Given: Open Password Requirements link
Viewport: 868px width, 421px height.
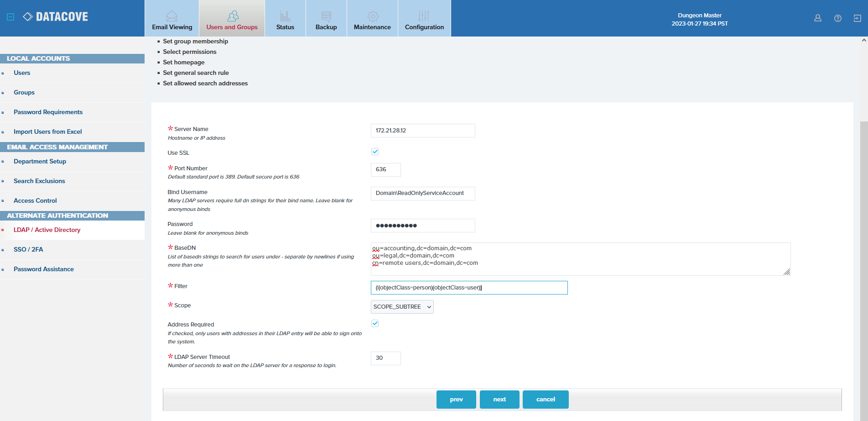Looking at the screenshot, I should tap(48, 112).
